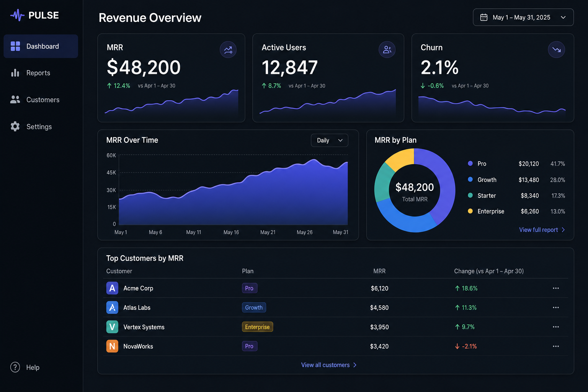Click the MRR 12.4% up arrow
This screenshot has width=588, height=392.
[109, 86]
